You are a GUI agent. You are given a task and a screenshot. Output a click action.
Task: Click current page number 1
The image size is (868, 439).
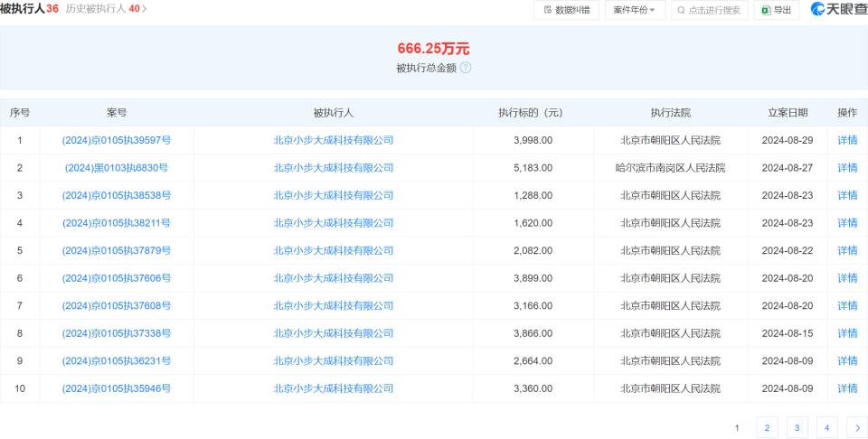tap(738, 427)
